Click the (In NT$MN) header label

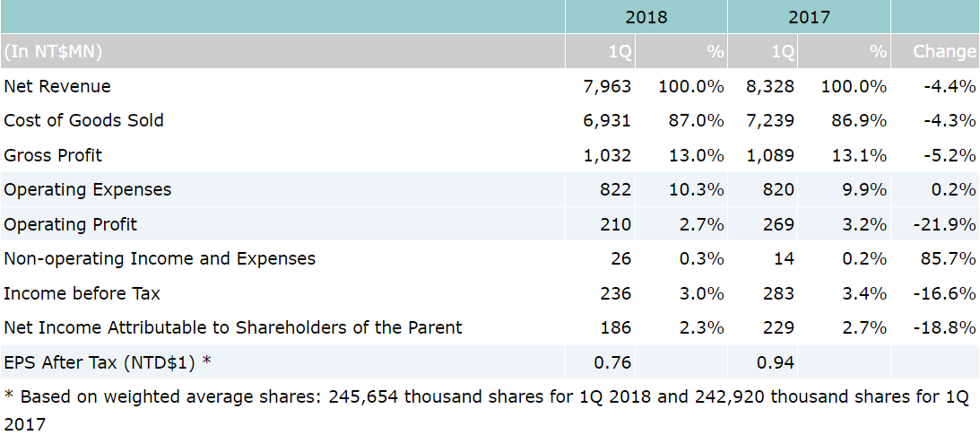click(53, 51)
